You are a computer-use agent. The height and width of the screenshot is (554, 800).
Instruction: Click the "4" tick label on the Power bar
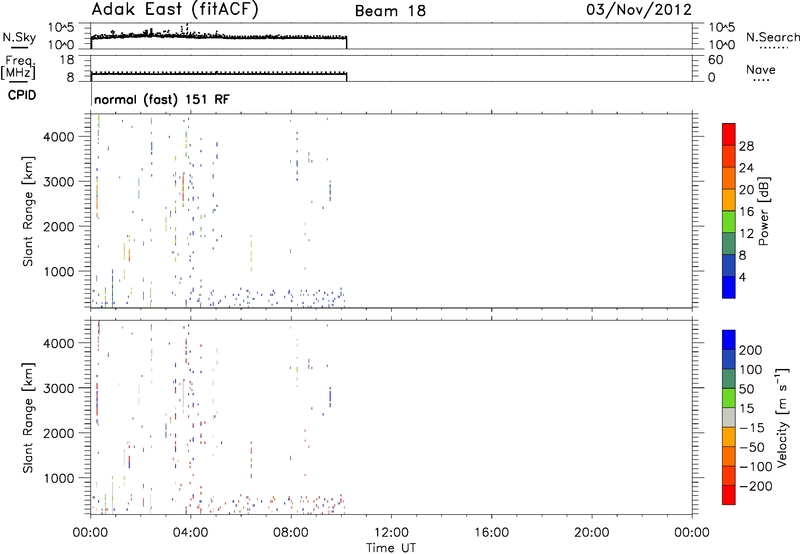(742, 277)
